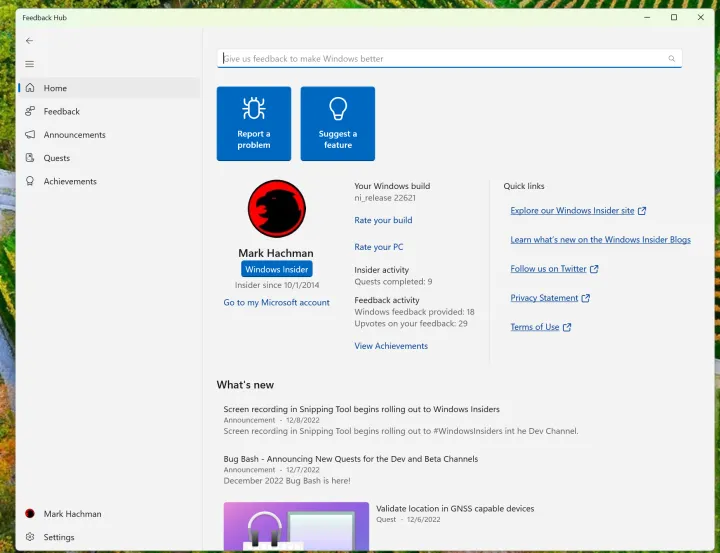Click the red hawk profile avatar
This screenshot has height=553, width=720.
click(x=276, y=209)
